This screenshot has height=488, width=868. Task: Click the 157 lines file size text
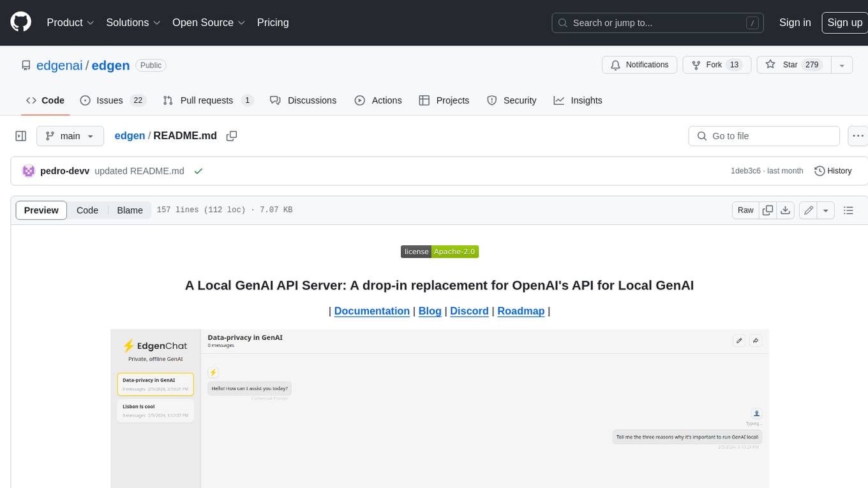225,210
